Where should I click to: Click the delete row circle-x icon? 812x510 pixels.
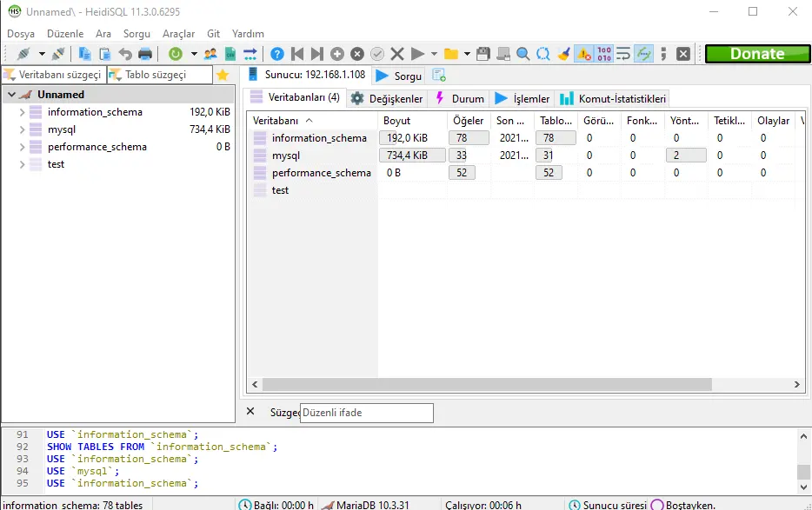pos(357,53)
